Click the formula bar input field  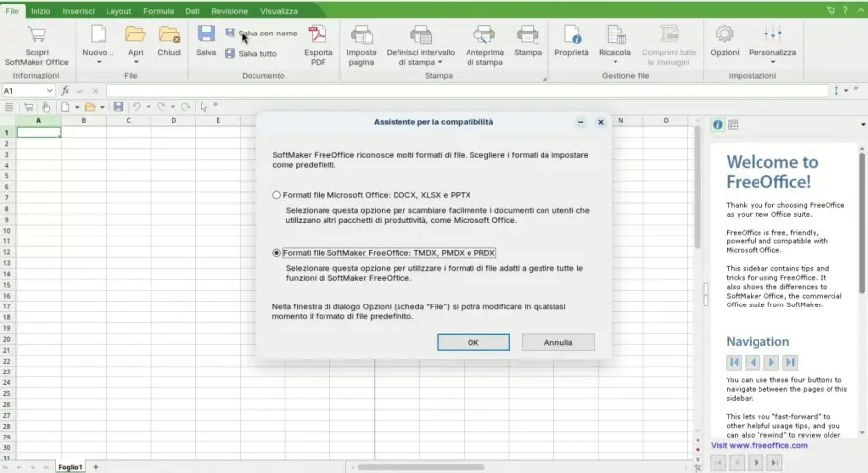467,91
